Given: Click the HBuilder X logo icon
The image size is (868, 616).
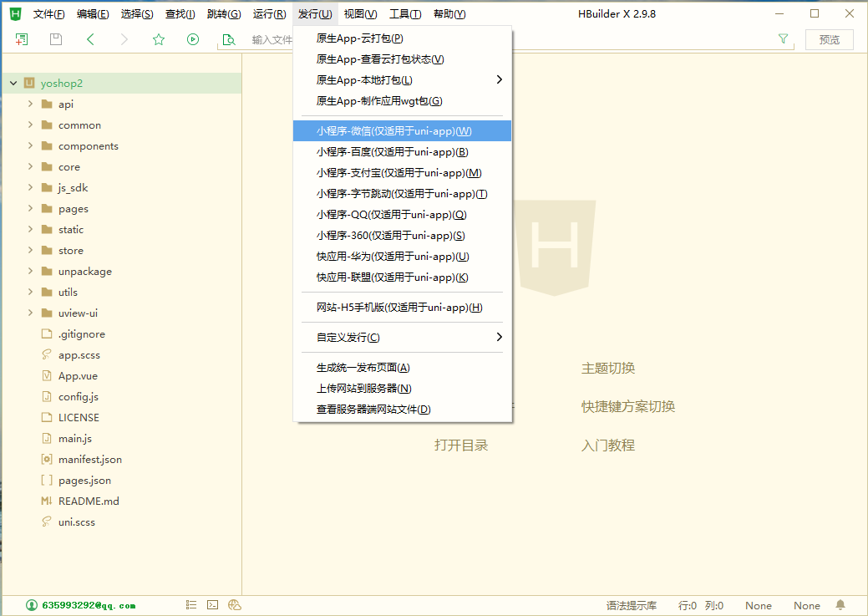Looking at the screenshot, I should 15,14.
